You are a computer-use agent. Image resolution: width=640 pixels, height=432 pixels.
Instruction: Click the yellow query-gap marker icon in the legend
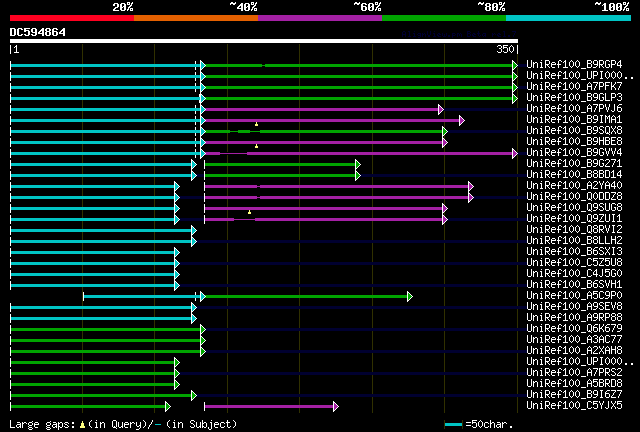click(x=82, y=425)
